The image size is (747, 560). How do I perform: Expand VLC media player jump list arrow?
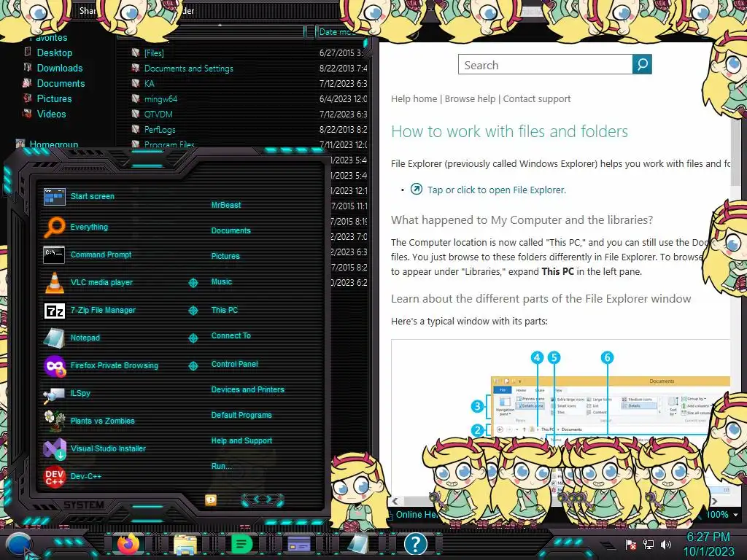(193, 283)
